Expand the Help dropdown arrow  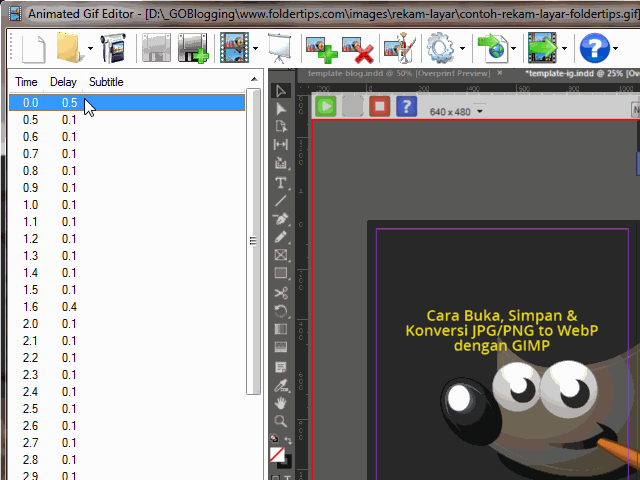tap(615, 49)
